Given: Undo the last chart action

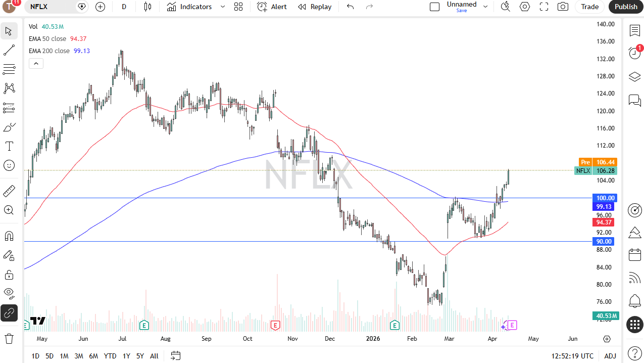Looking at the screenshot, I should pyautogui.click(x=350, y=7).
